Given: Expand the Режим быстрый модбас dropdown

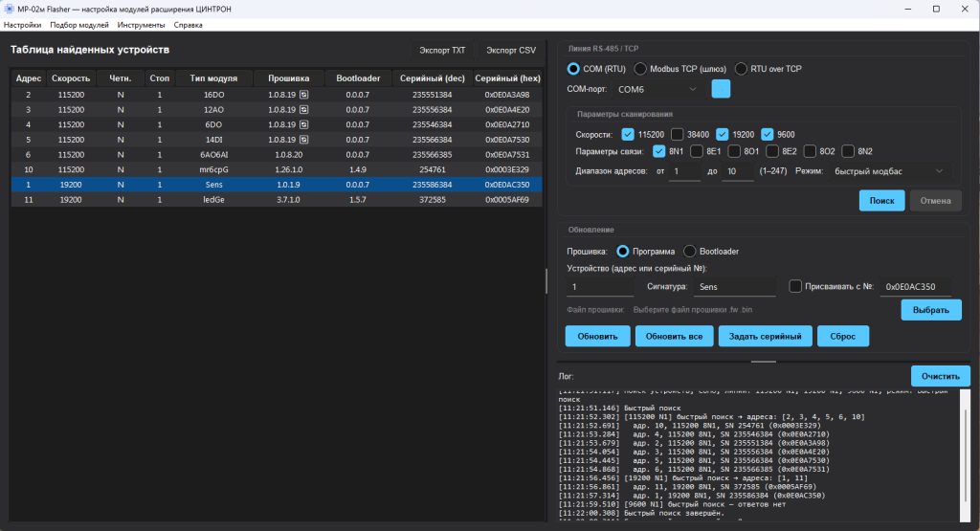Looking at the screenshot, I should (x=889, y=171).
